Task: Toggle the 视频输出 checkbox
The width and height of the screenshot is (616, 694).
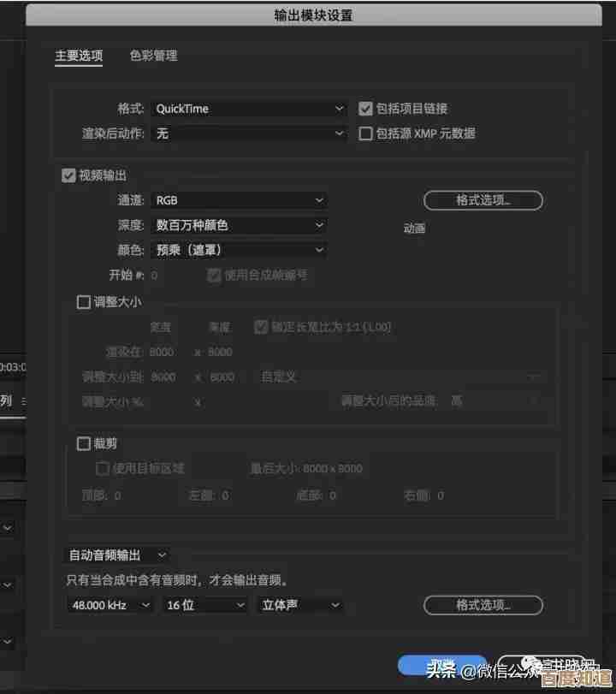Action: click(x=68, y=175)
